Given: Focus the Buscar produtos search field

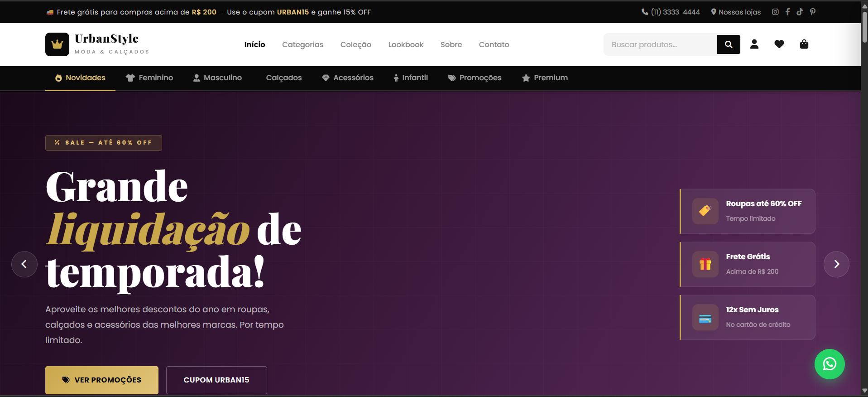Looking at the screenshot, I should tap(660, 44).
